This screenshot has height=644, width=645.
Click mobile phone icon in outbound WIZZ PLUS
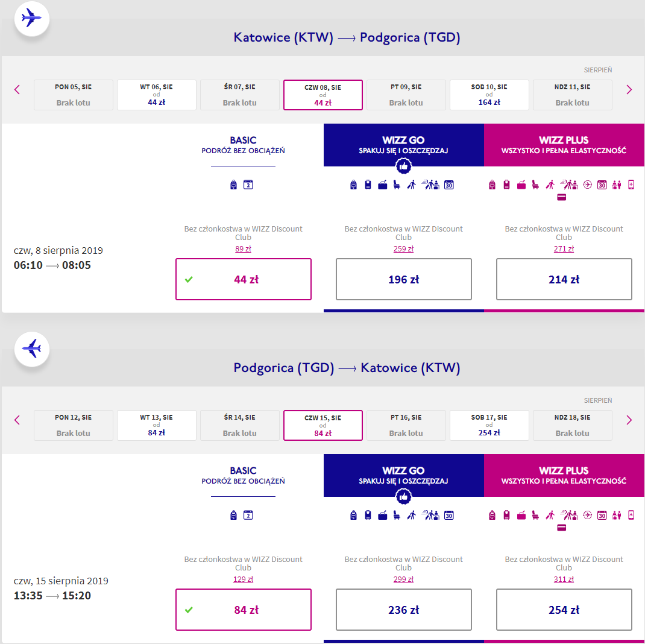[x=631, y=185]
